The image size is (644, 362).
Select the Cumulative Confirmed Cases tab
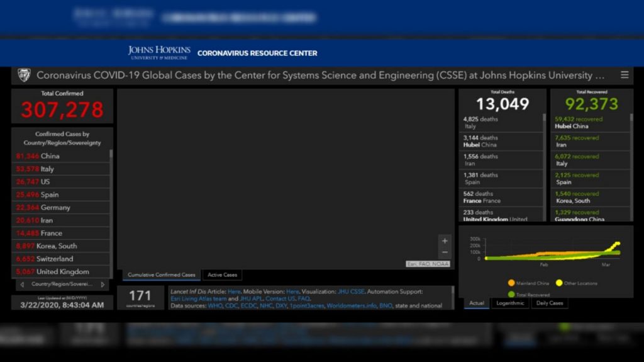[x=162, y=275]
